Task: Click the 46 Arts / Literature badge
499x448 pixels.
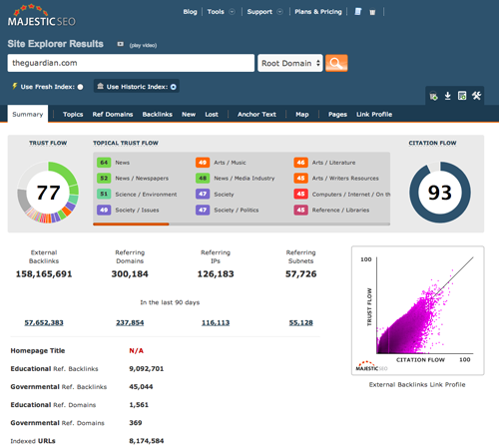Action: (300, 163)
